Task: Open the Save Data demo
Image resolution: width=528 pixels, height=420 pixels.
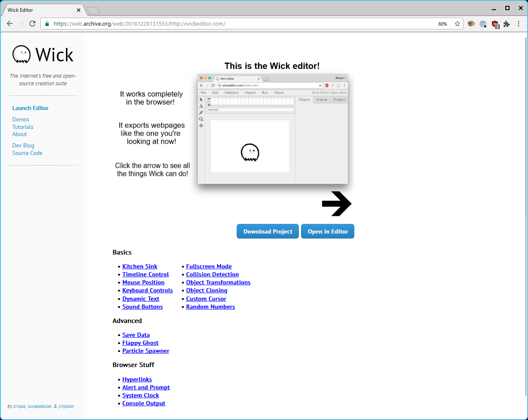Action: pyautogui.click(x=136, y=335)
